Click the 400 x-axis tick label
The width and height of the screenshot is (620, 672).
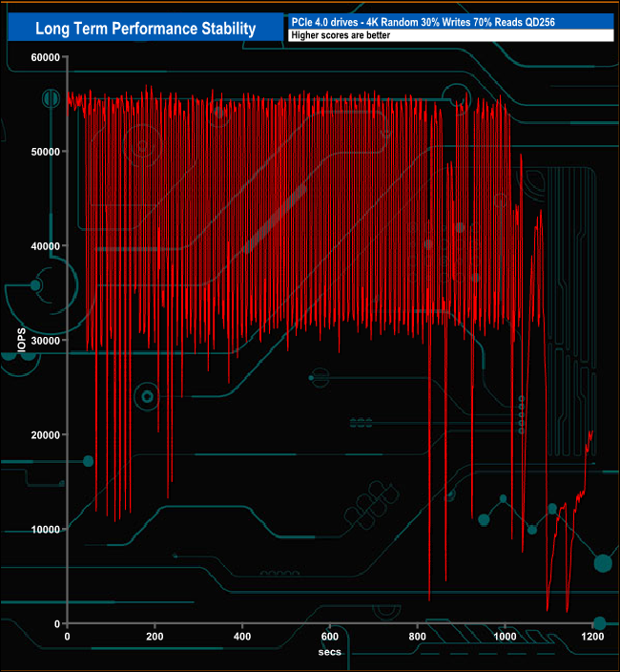tap(242, 637)
